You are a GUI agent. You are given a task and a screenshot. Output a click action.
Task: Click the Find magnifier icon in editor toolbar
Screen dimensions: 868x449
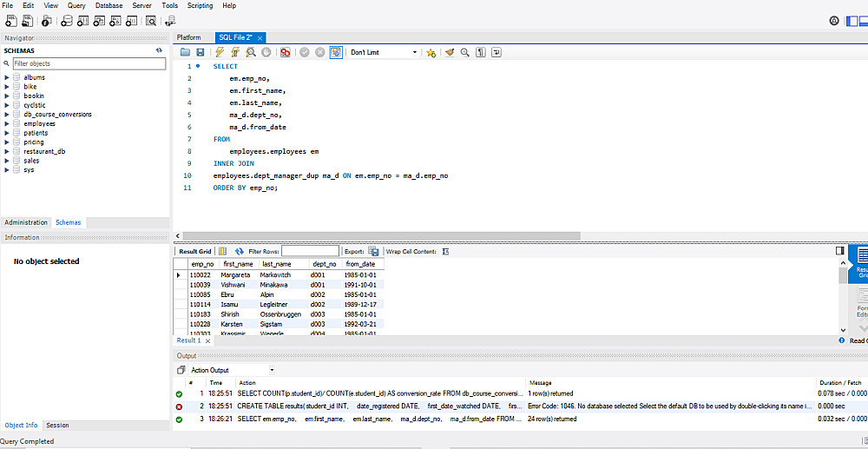click(x=465, y=52)
